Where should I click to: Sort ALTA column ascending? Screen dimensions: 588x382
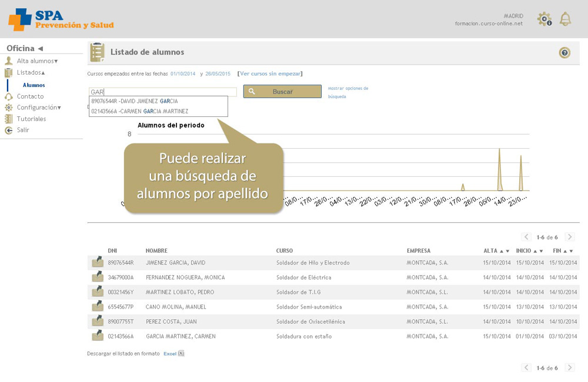click(x=502, y=251)
